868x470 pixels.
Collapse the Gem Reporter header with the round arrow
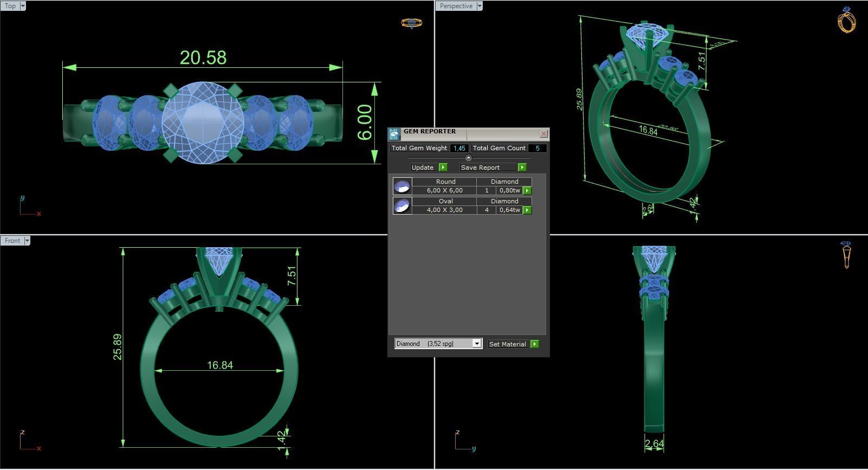tap(469, 158)
